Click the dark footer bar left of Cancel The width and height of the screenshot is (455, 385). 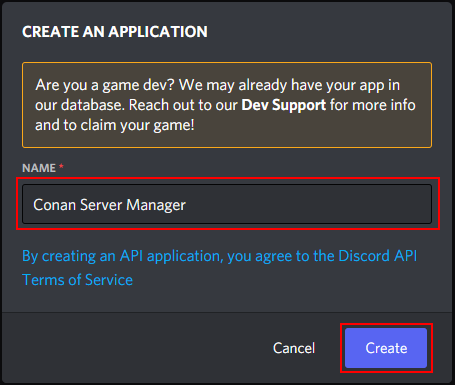133,348
